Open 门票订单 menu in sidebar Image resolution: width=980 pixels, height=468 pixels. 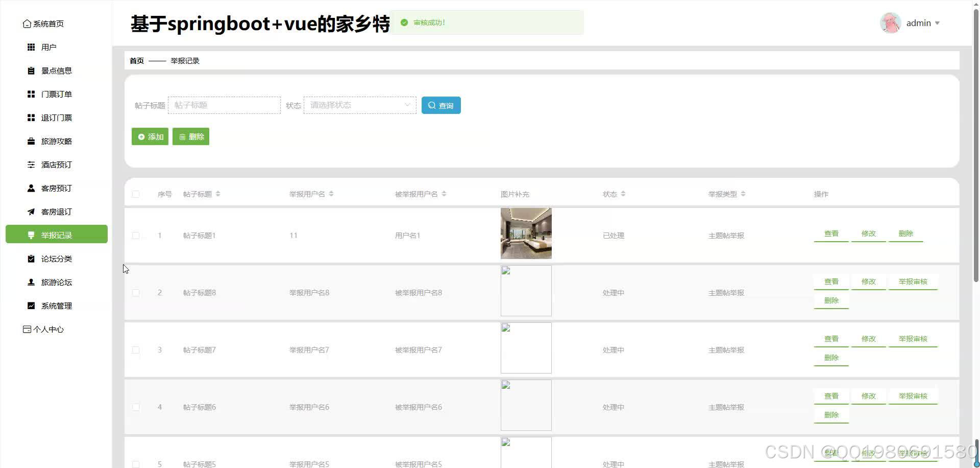coord(57,94)
